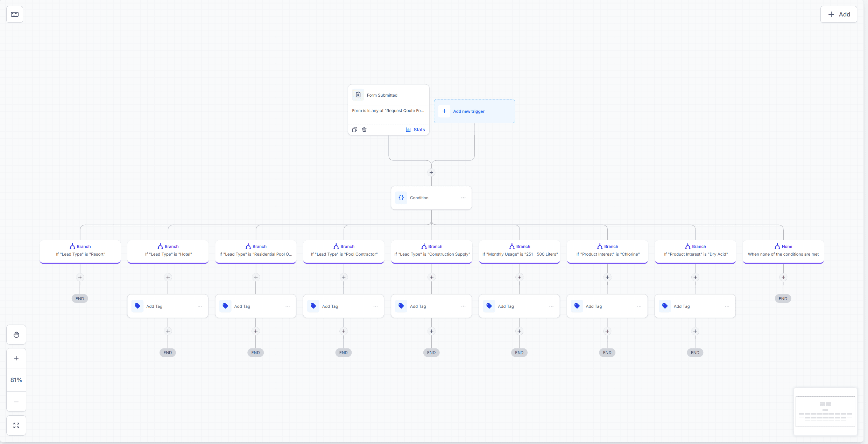Open options for Residential Pool Add Tag
Screen dimensions: 868x444
coord(288,306)
